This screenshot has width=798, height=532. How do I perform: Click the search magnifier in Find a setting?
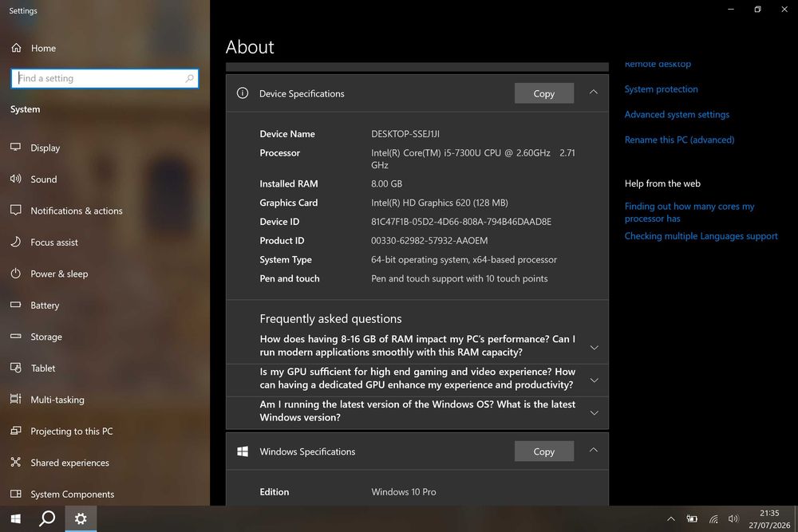click(x=189, y=78)
